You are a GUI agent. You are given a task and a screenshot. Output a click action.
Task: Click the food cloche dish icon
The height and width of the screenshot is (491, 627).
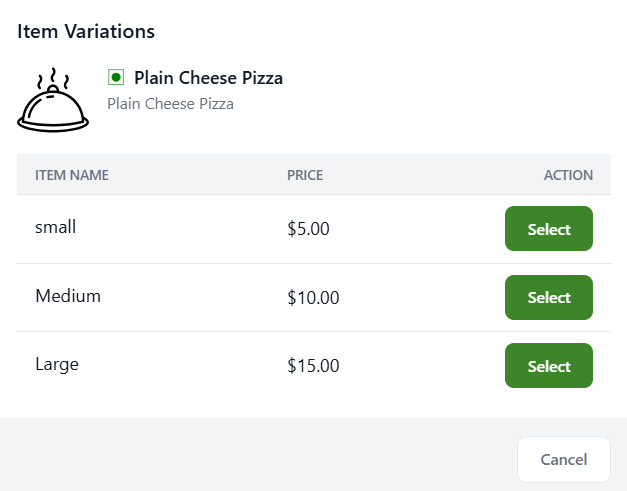pyautogui.click(x=53, y=108)
